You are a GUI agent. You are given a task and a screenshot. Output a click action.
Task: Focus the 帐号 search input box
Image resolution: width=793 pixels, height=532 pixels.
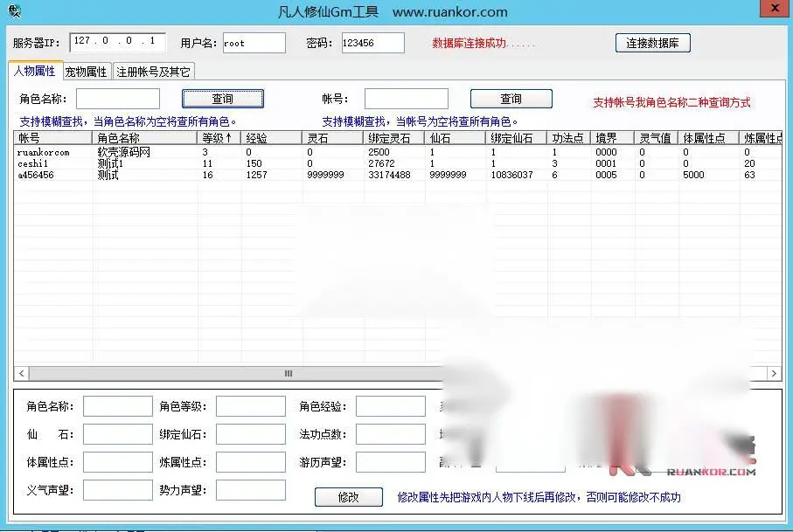pos(406,99)
